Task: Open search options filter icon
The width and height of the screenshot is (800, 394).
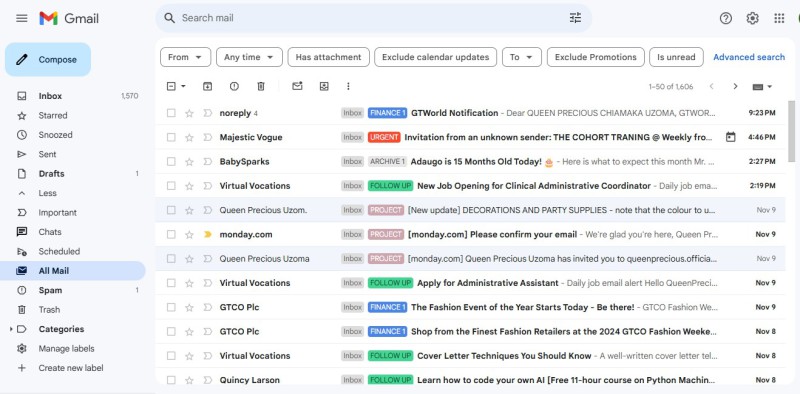Action: (x=576, y=18)
